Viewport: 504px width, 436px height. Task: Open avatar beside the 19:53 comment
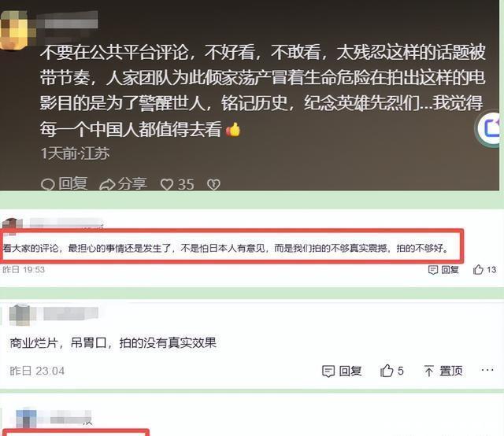click(x=12, y=224)
